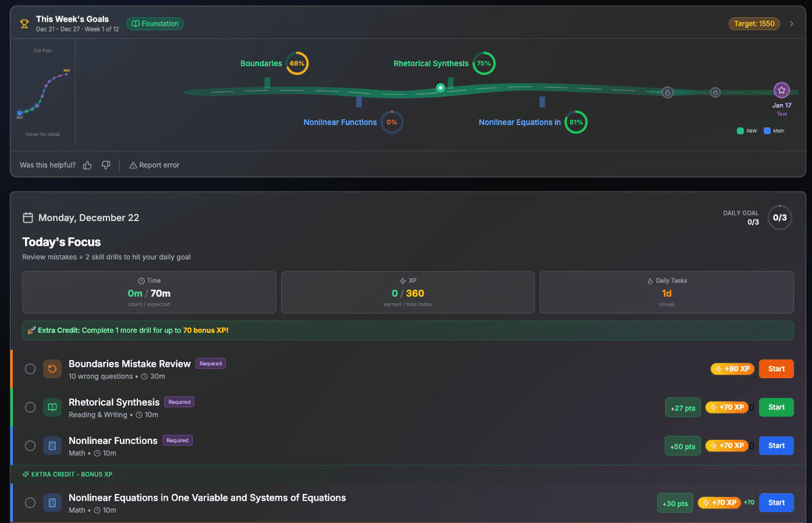Click the first padlock icon on the path
Image resolution: width=812 pixels, height=523 pixels.
667,93
